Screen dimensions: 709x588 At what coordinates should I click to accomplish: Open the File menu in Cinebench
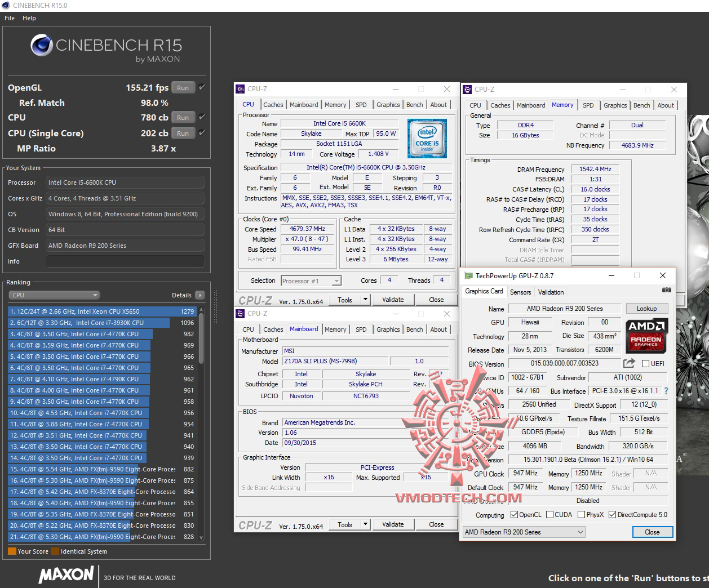coord(10,18)
